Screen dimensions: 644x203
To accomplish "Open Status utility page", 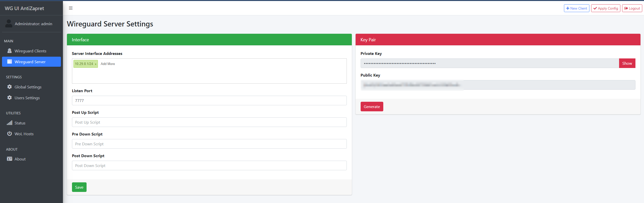I will pyautogui.click(x=31, y=123).
